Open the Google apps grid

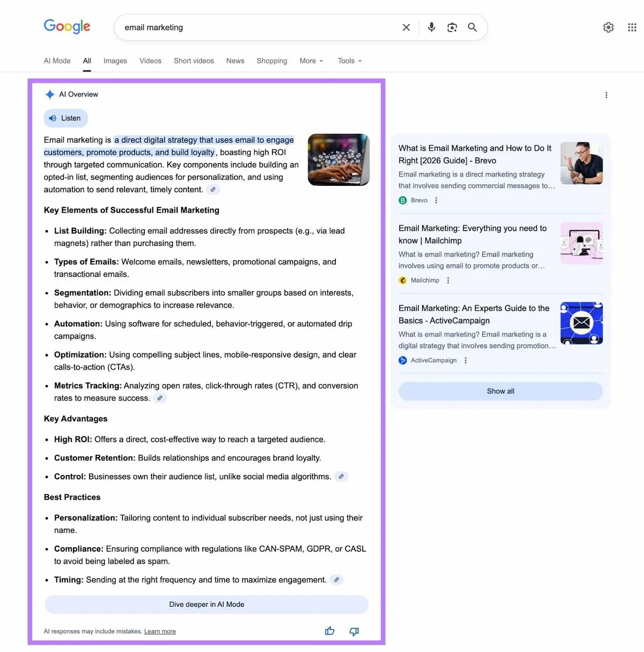(632, 27)
